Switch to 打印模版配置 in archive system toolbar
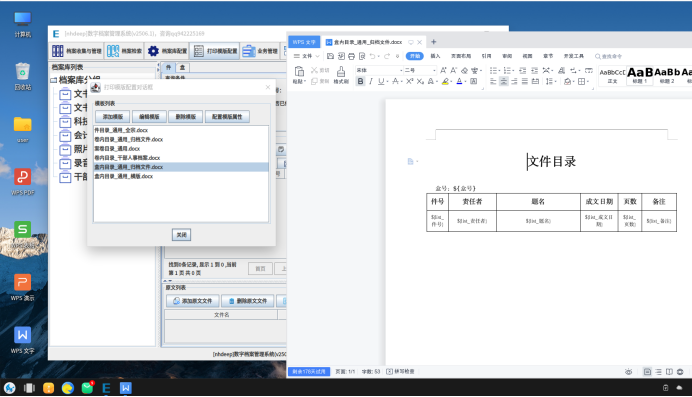The height and width of the screenshot is (397, 692). click(x=215, y=51)
